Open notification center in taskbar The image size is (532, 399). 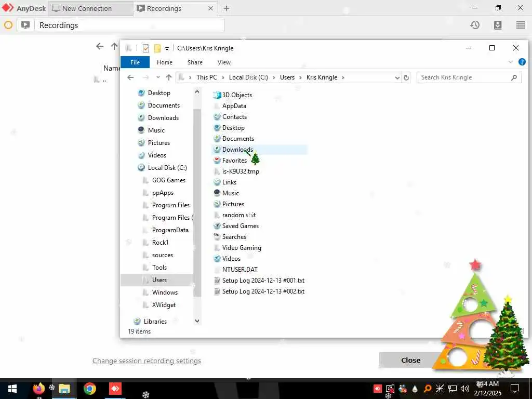click(515, 389)
